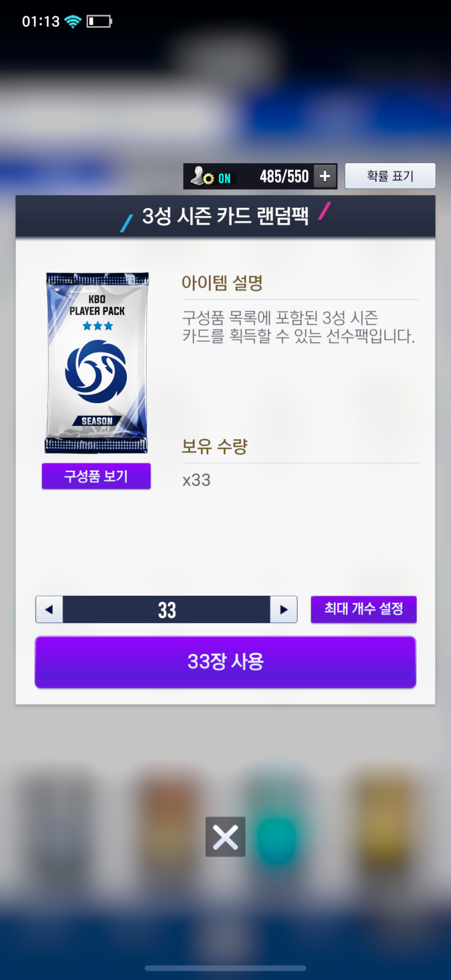This screenshot has height=980, width=451.
Task: Tap the plus icon to expand roster slots
Action: click(x=325, y=176)
